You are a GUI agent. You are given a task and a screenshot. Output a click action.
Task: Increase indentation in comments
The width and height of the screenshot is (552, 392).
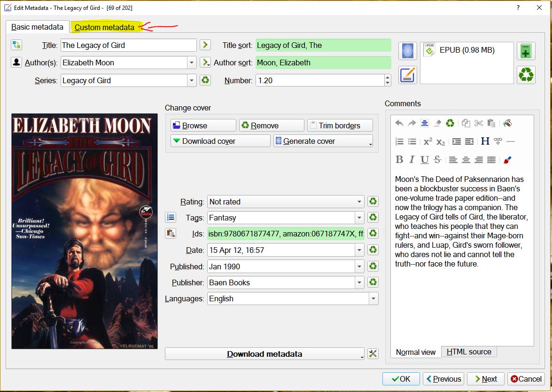456,141
